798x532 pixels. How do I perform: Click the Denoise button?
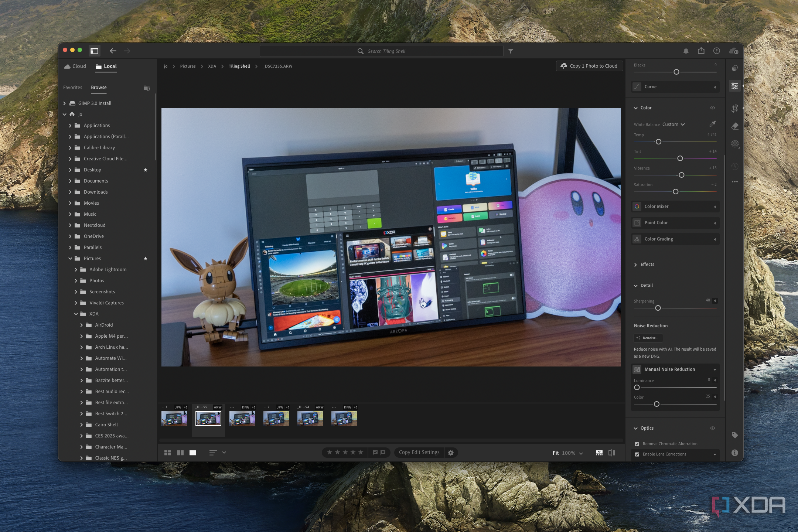coord(648,338)
